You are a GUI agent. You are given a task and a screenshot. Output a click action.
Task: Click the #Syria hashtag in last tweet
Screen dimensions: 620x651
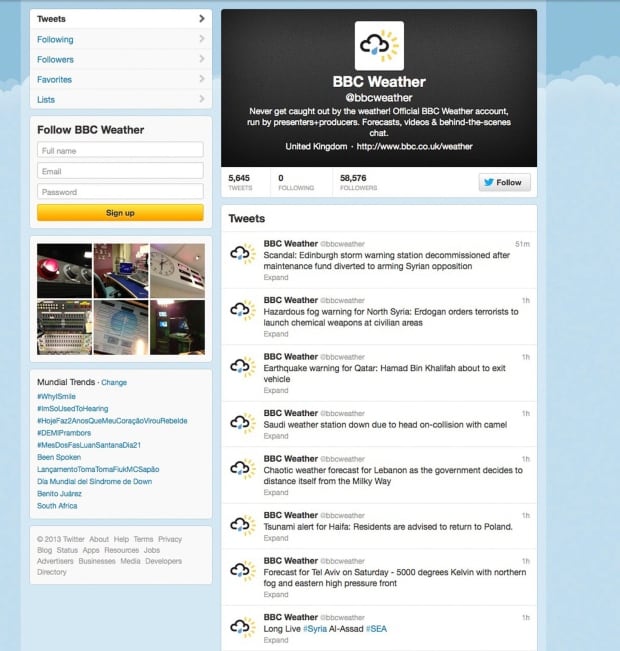pyautogui.click(x=315, y=629)
